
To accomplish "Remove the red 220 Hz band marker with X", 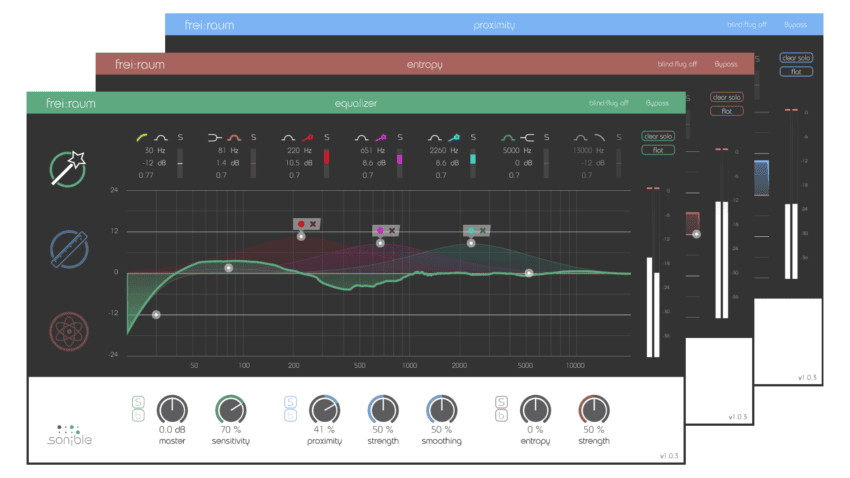I will (x=313, y=224).
